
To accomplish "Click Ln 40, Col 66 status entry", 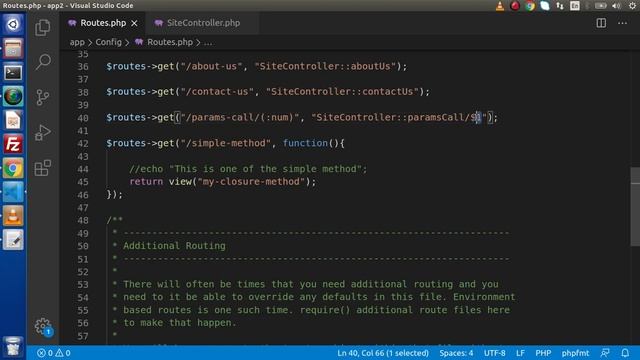I will (x=383, y=353).
